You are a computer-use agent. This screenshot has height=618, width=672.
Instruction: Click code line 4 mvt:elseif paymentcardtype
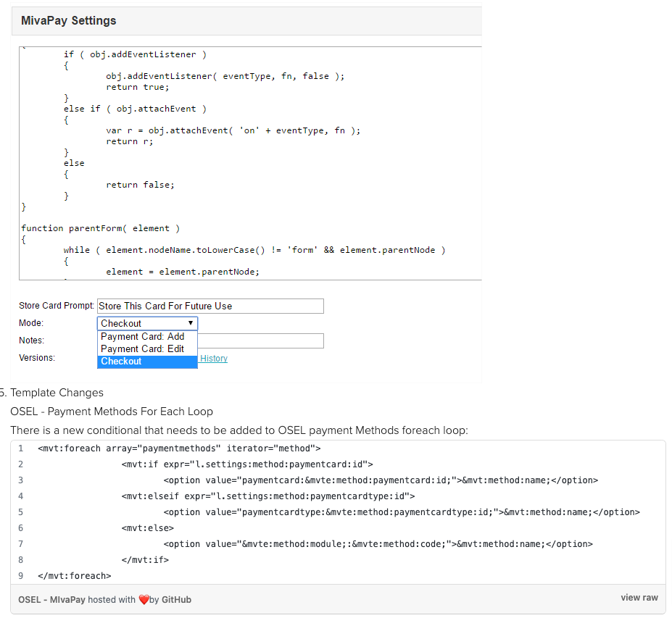pyautogui.click(x=268, y=496)
